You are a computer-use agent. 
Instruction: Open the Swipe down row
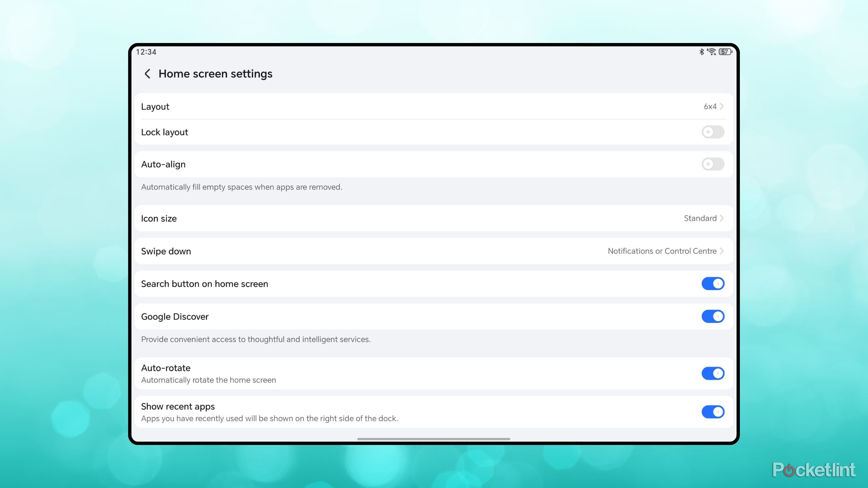434,251
